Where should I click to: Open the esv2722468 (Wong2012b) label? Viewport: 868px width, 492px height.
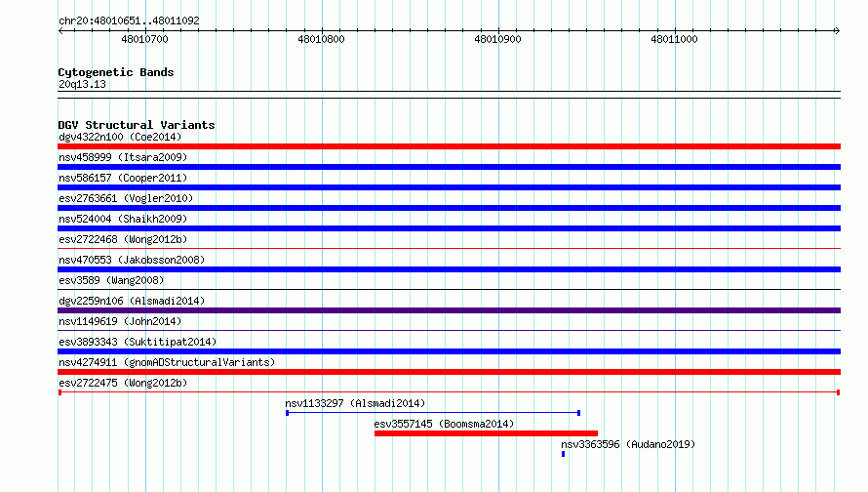tap(123, 239)
